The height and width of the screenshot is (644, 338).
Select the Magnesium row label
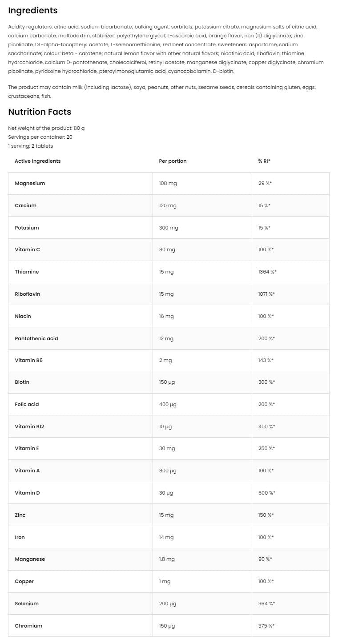pos(30,183)
